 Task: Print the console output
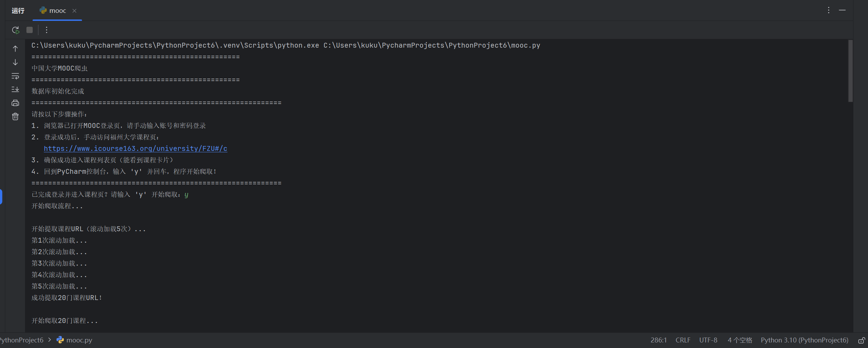coord(15,103)
